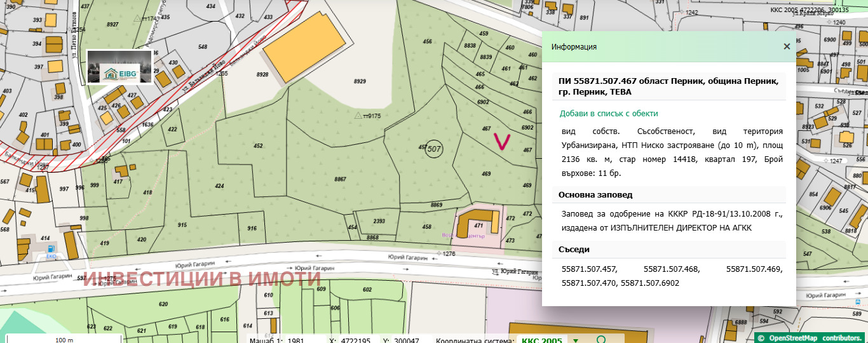The height and width of the screenshot is (343, 868).
Task: Select parcel 8929 on the map
Action: point(360,81)
